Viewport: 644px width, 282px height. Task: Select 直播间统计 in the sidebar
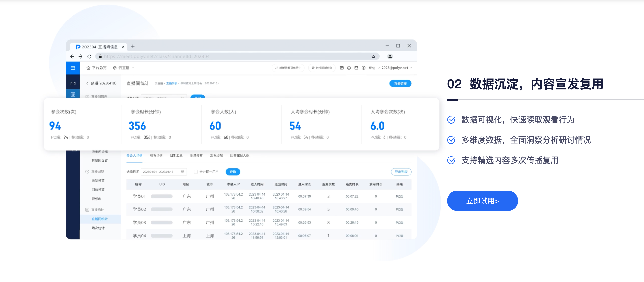click(x=100, y=219)
